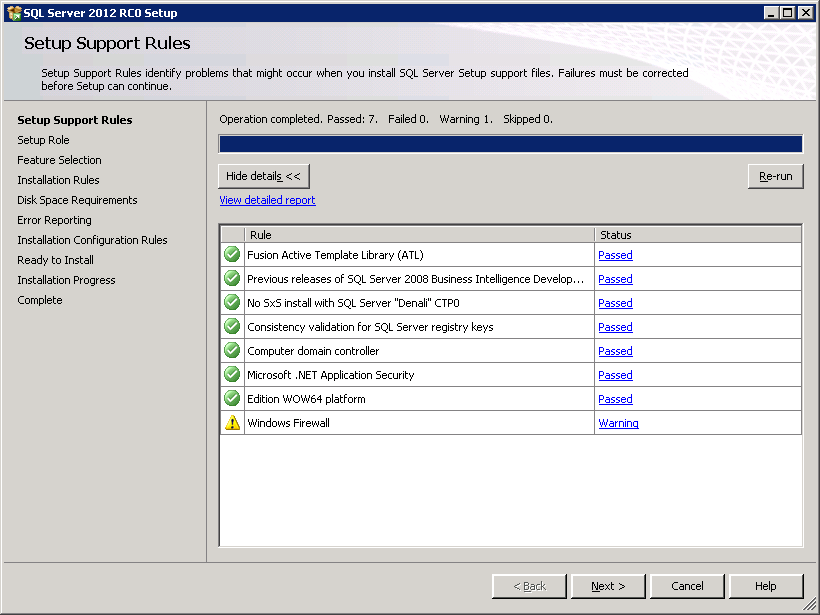Click green check icon for registry keys validation
The image size is (820, 615).
(232, 327)
